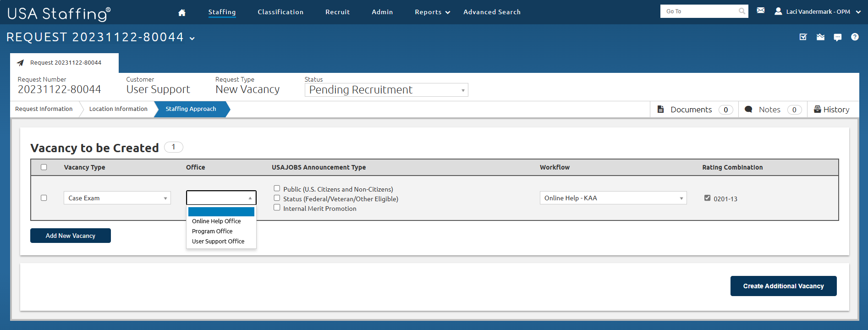
Task: Toggle the select-all vacancies header checkbox
Action: pos(44,167)
